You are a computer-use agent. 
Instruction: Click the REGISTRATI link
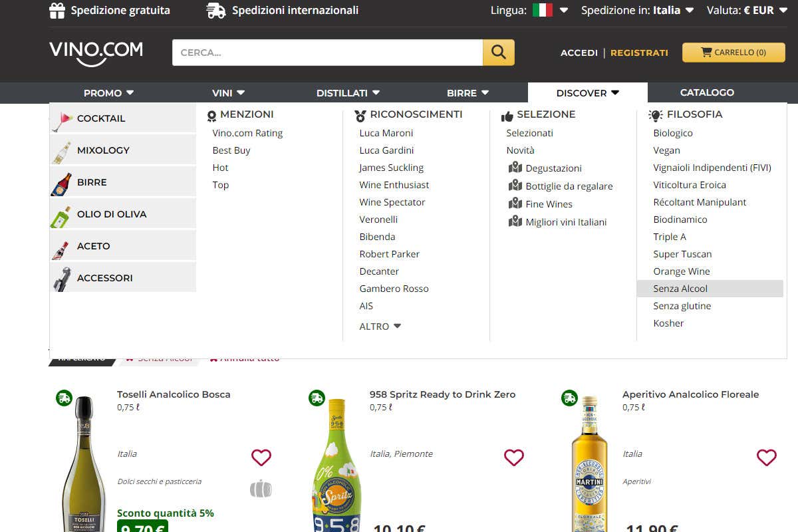639,53
